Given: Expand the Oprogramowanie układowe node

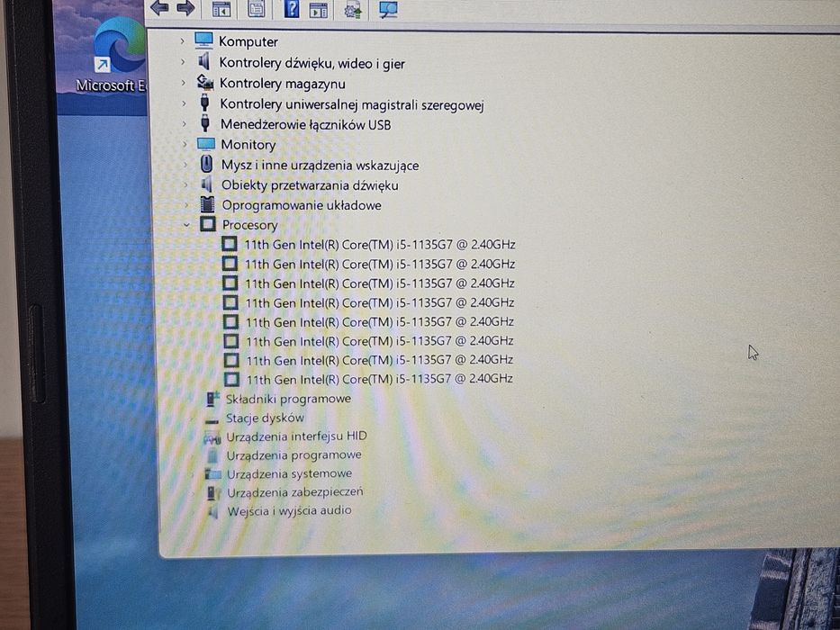Looking at the screenshot, I should (186, 204).
